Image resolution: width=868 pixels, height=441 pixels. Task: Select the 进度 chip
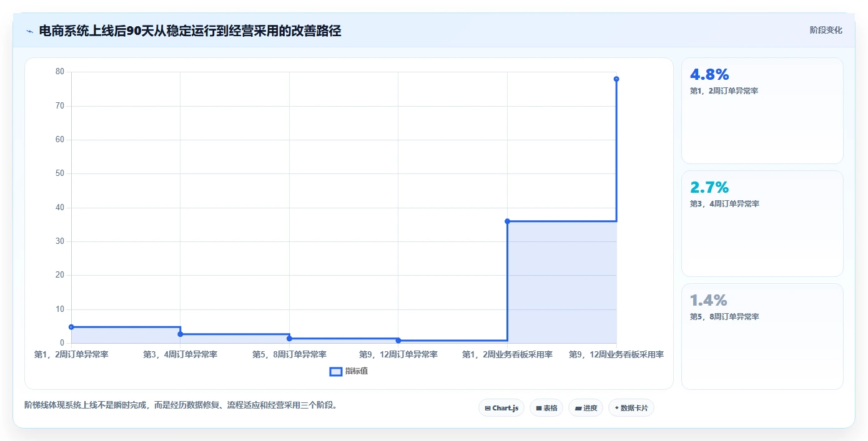(x=586, y=408)
